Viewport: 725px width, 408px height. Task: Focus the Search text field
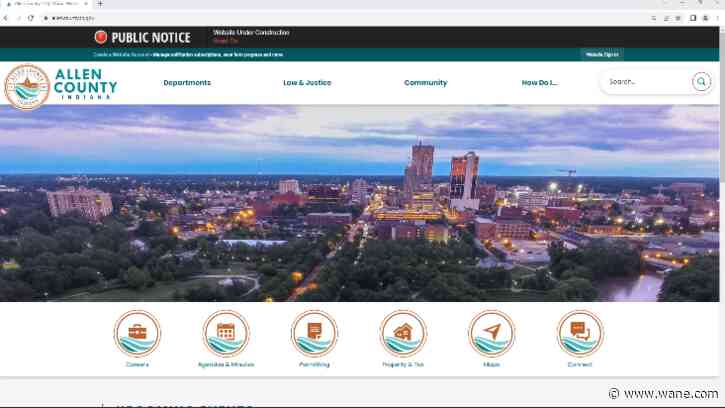point(647,82)
